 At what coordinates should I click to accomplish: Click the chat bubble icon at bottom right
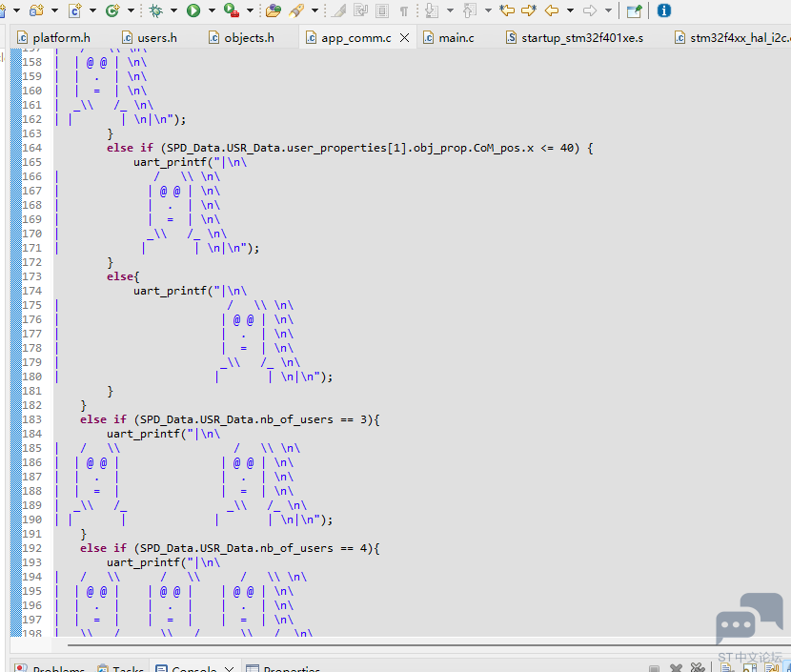(748, 618)
